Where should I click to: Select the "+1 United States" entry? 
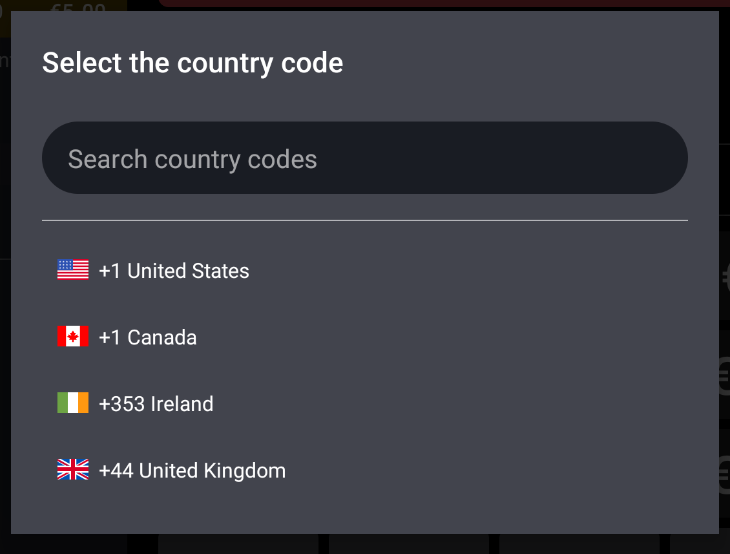(x=173, y=271)
